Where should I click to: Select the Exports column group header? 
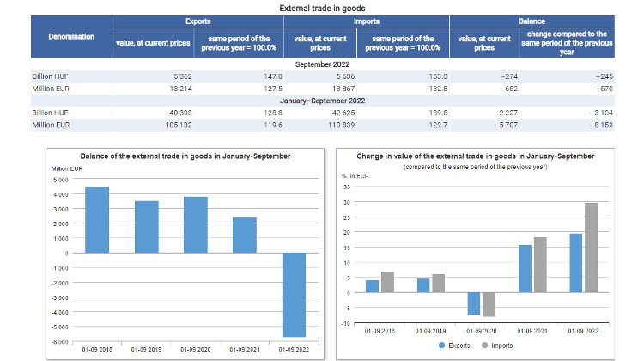(198, 20)
